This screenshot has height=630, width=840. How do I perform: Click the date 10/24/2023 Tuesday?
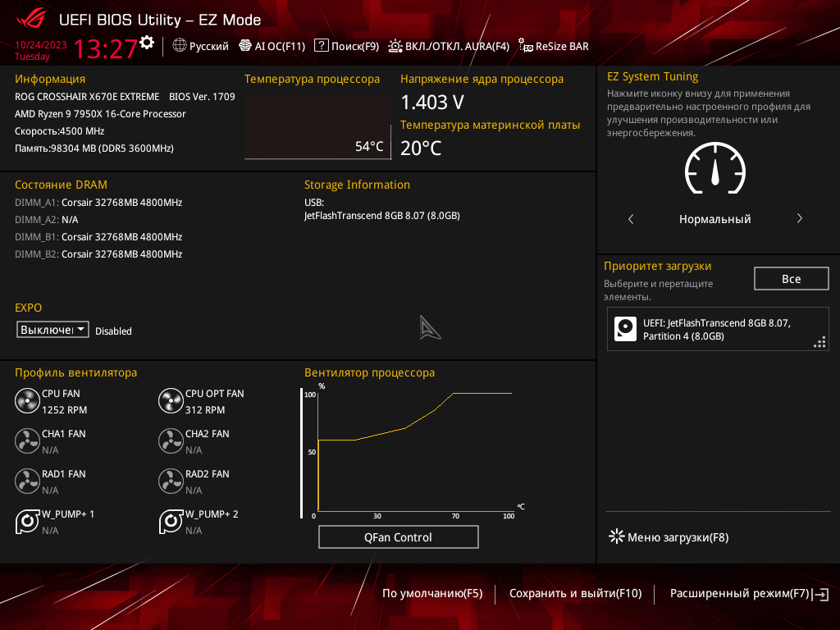(x=41, y=50)
